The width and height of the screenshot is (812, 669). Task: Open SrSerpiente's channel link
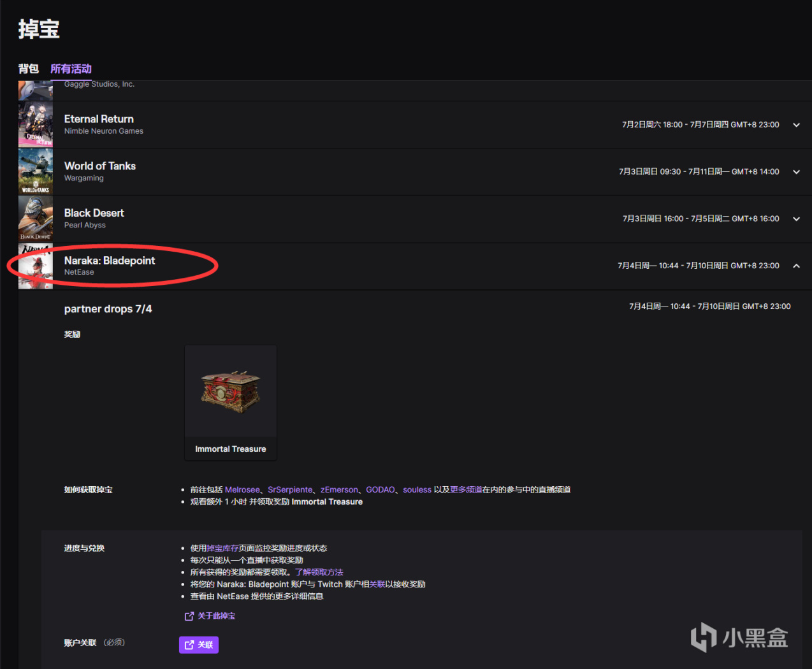click(x=290, y=490)
